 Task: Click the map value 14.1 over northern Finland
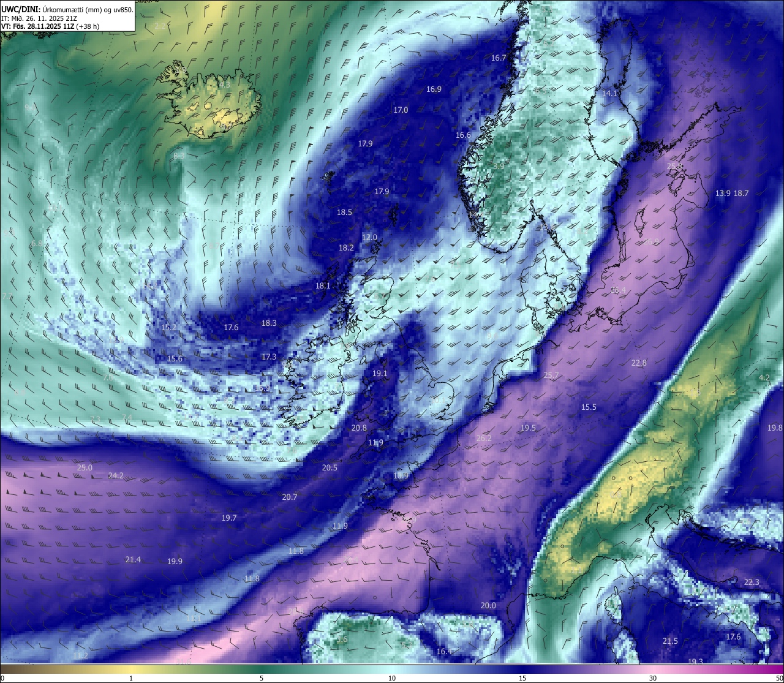(x=609, y=94)
